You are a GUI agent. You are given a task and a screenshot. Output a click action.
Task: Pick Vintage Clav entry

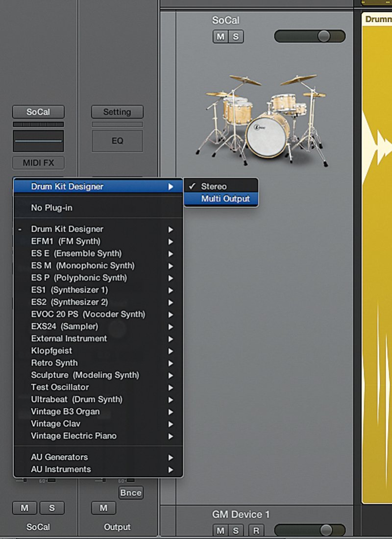tap(98, 424)
